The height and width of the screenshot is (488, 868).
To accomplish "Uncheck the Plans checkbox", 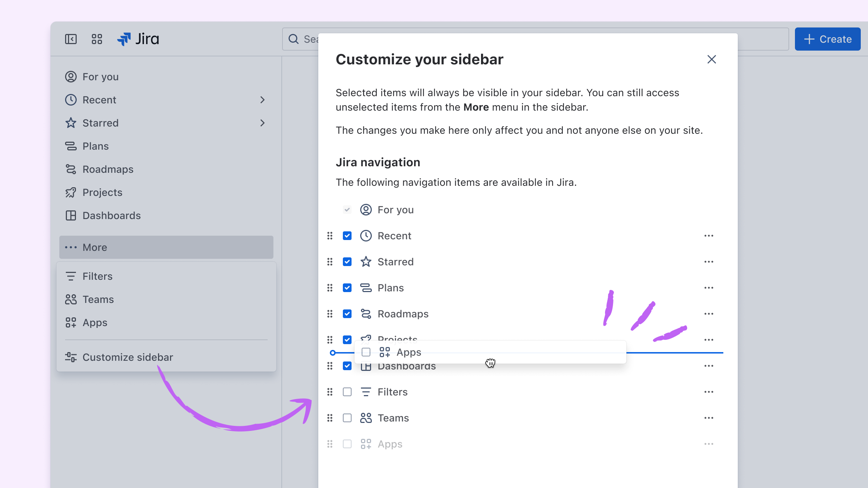I will point(347,288).
